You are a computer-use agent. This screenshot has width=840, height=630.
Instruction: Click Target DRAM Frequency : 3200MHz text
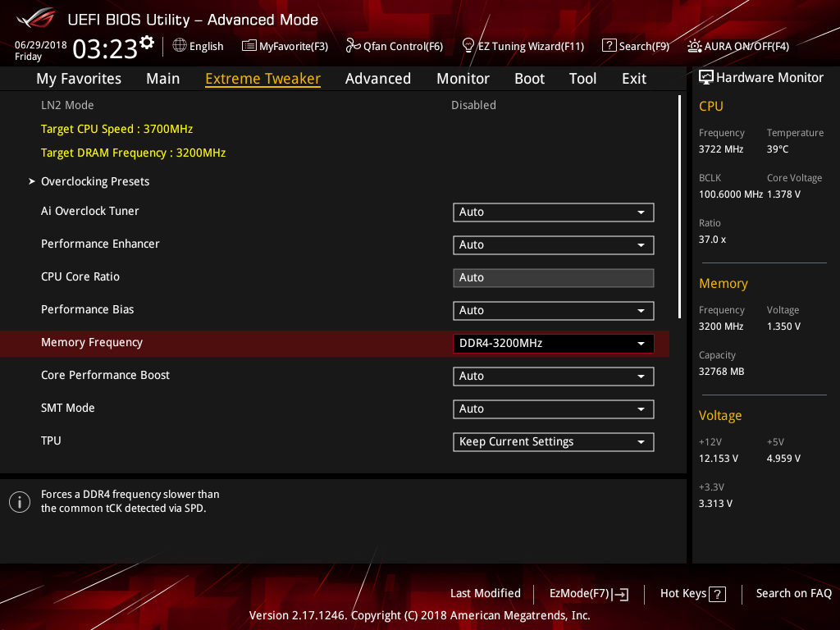click(x=134, y=153)
